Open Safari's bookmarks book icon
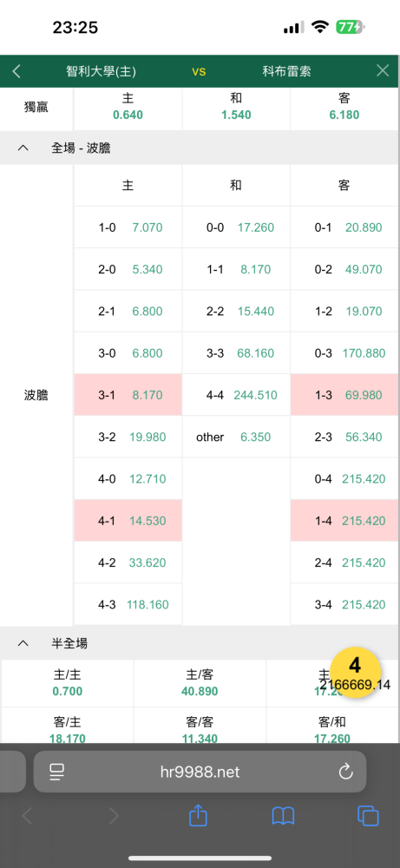400x868 pixels. click(283, 816)
